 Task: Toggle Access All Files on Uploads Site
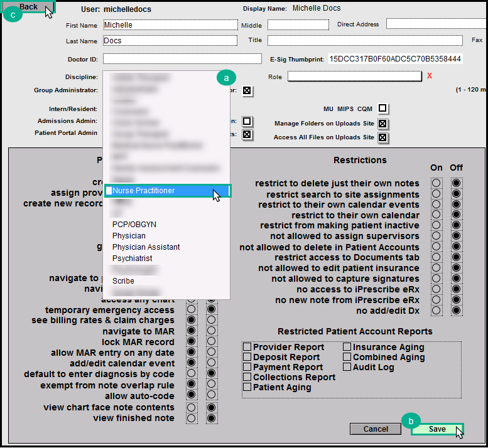382,137
